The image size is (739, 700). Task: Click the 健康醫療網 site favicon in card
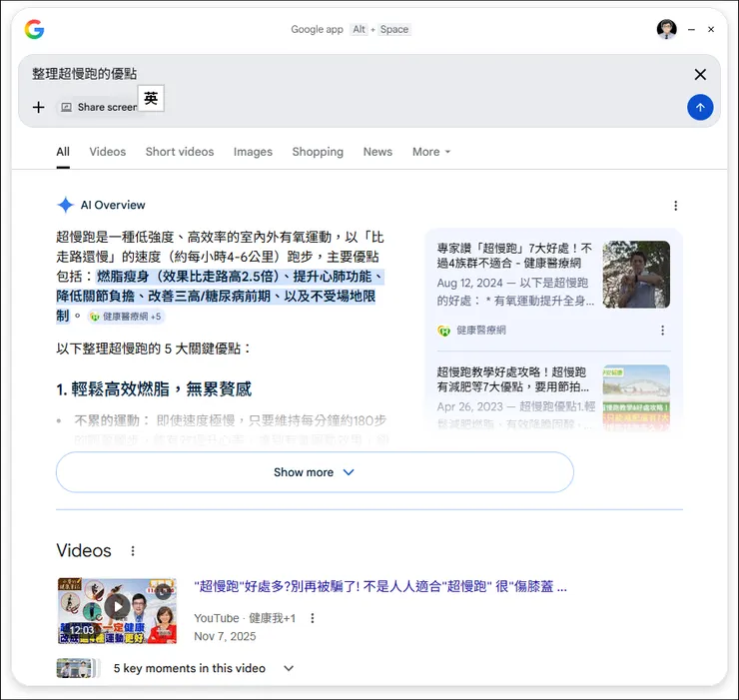point(443,331)
